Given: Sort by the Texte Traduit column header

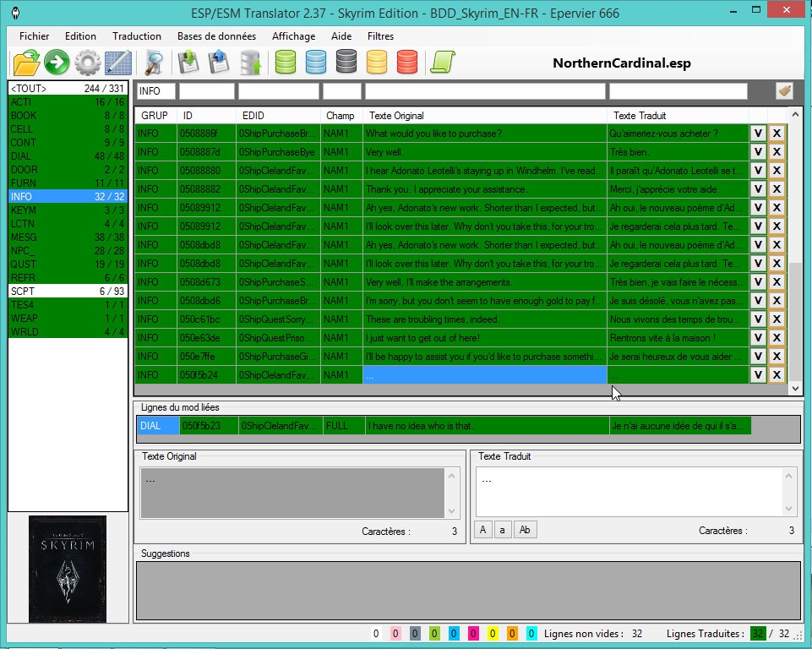Looking at the screenshot, I should pos(678,116).
